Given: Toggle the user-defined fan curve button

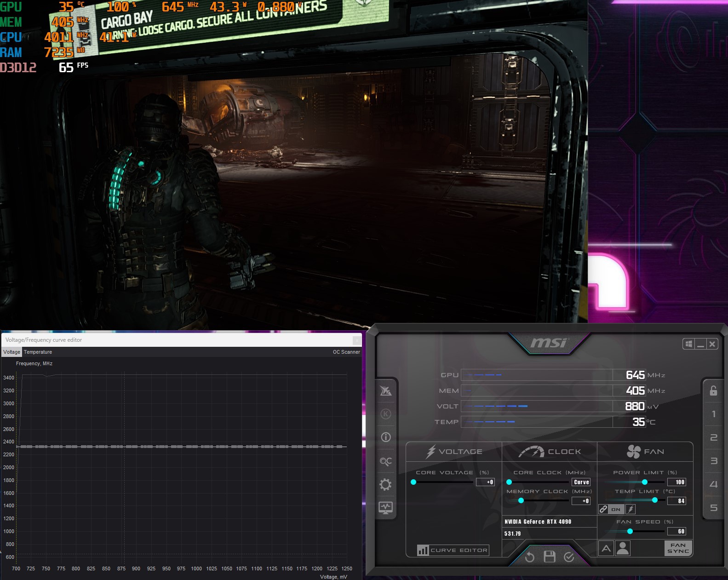Looking at the screenshot, I should pos(623,548).
